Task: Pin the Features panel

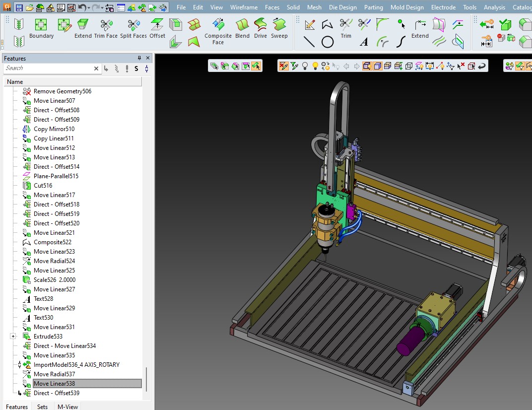Action: coord(139,58)
